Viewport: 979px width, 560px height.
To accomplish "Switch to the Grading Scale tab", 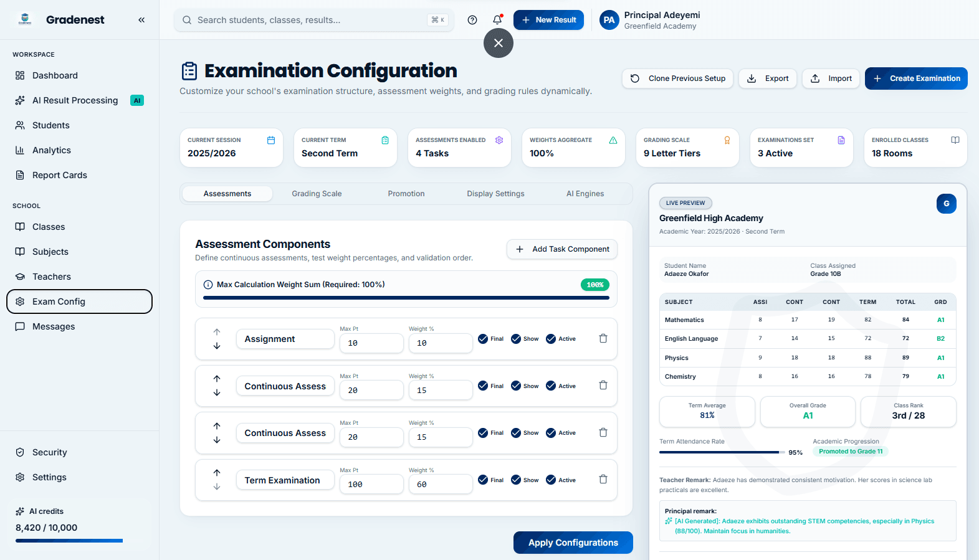I will click(317, 194).
